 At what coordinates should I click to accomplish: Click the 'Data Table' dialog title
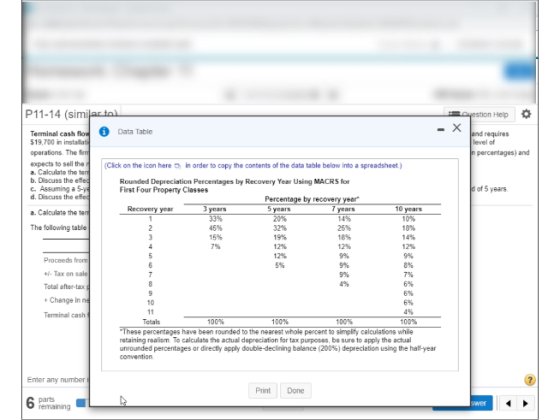(135, 132)
